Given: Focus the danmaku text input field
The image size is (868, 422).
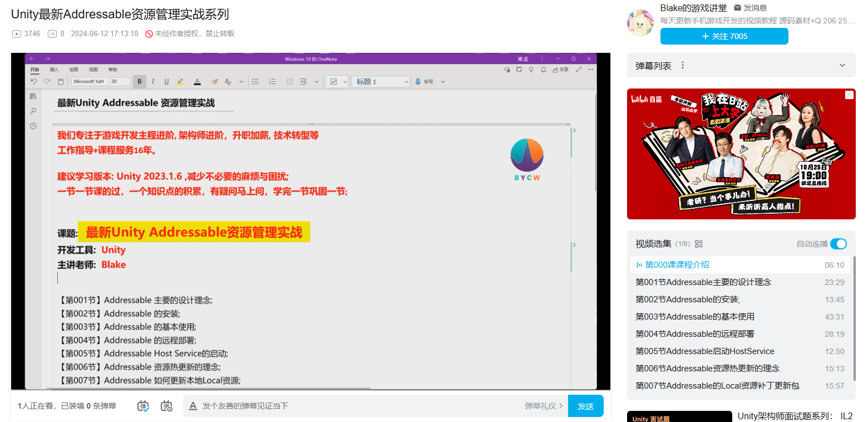Looking at the screenshot, I should coord(356,406).
